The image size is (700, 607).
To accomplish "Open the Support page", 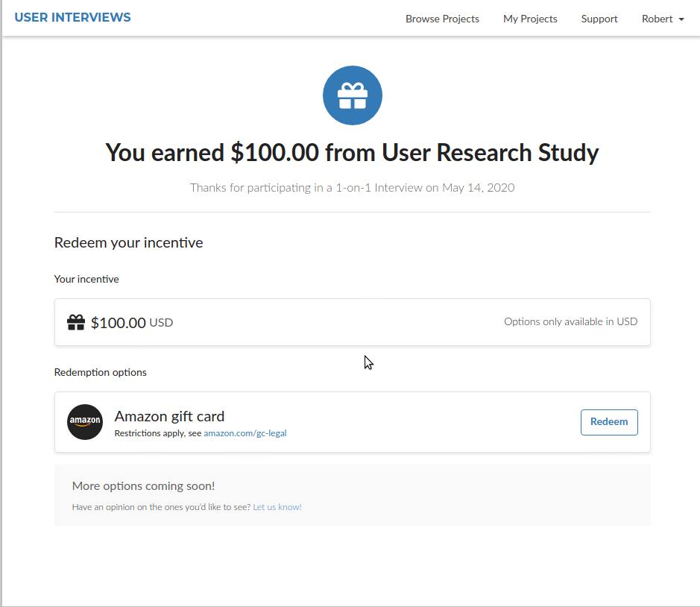I will pyautogui.click(x=599, y=19).
